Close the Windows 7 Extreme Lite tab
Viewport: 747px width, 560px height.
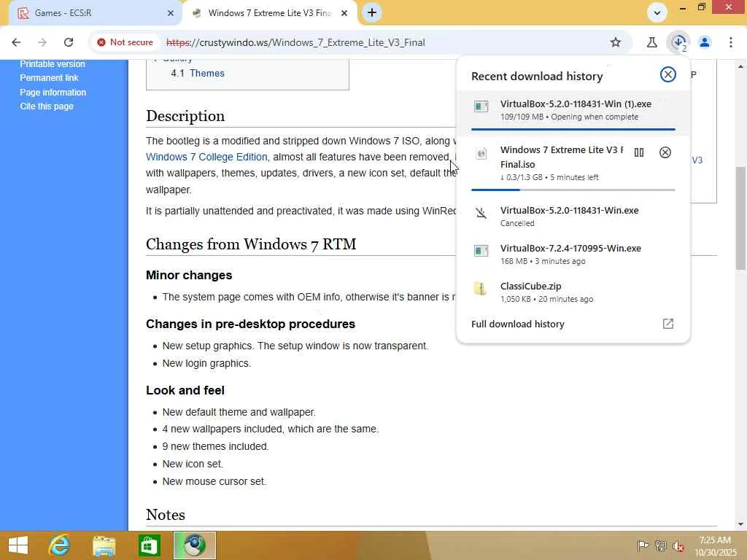tap(344, 13)
